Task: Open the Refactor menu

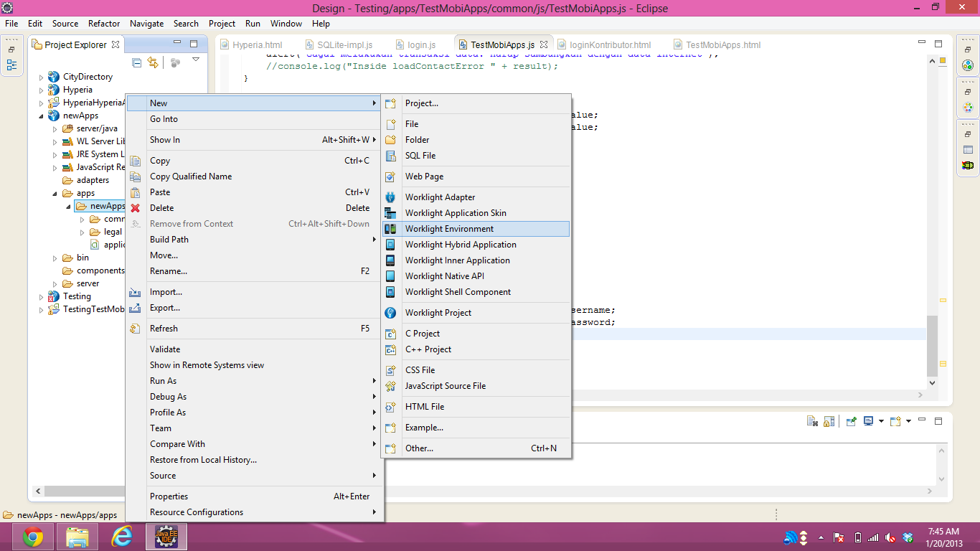Action: (x=103, y=24)
